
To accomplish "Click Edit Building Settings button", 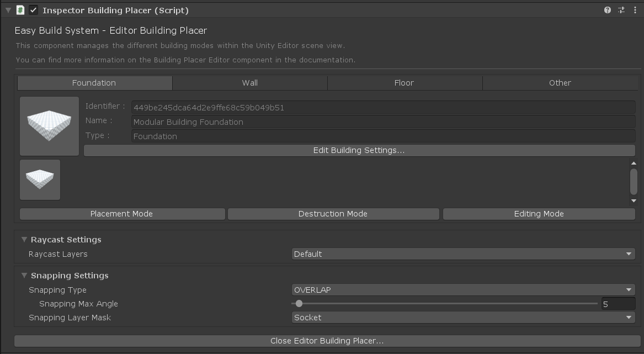I will [359, 150].
